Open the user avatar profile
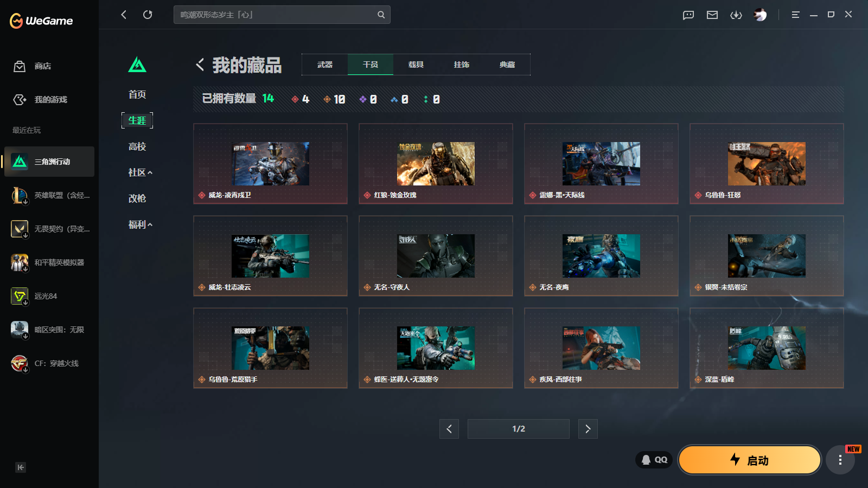 coord(760,15)
